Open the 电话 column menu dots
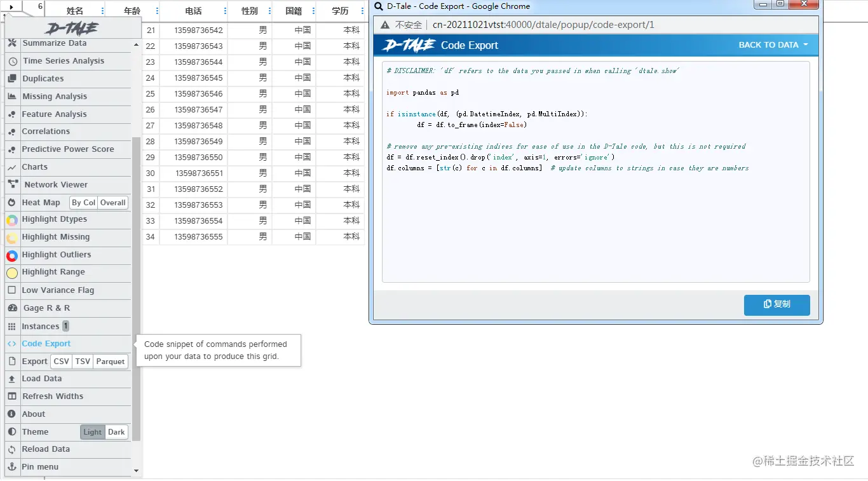 pyautogui.click(x=225, y=11)
